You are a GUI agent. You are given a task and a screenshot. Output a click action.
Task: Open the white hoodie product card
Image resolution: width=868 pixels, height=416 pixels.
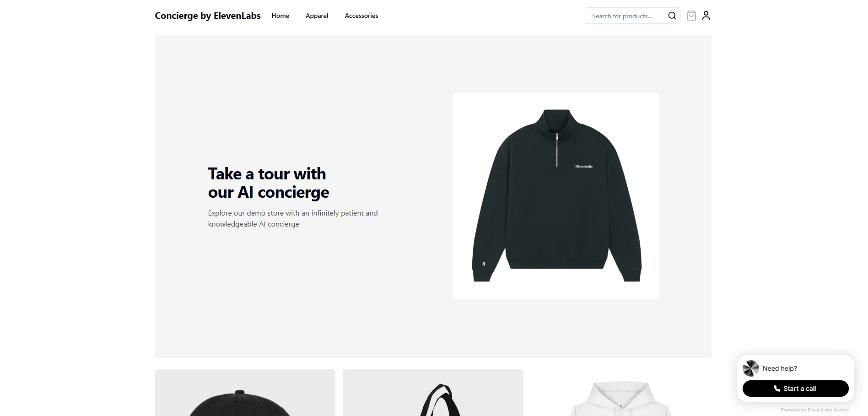(x=621, y=393)
